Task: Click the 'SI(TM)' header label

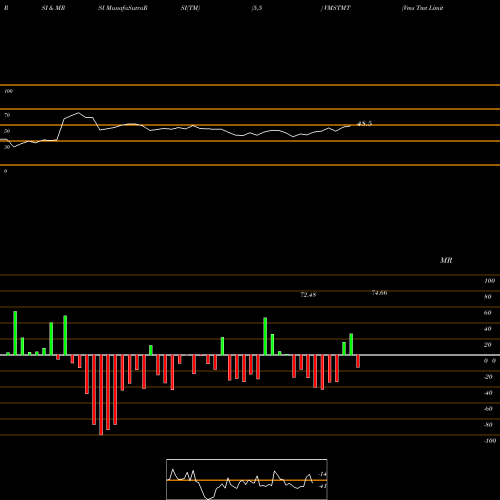Action: [x=190, y=8]
